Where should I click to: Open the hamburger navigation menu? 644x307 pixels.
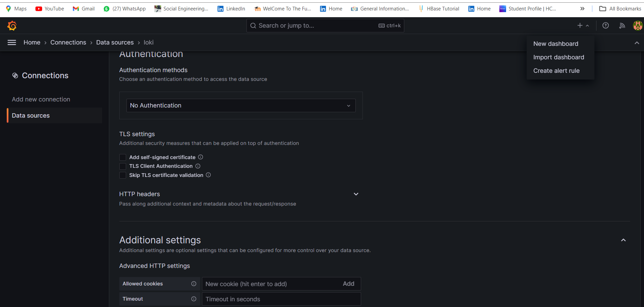(x=12, y=42)
